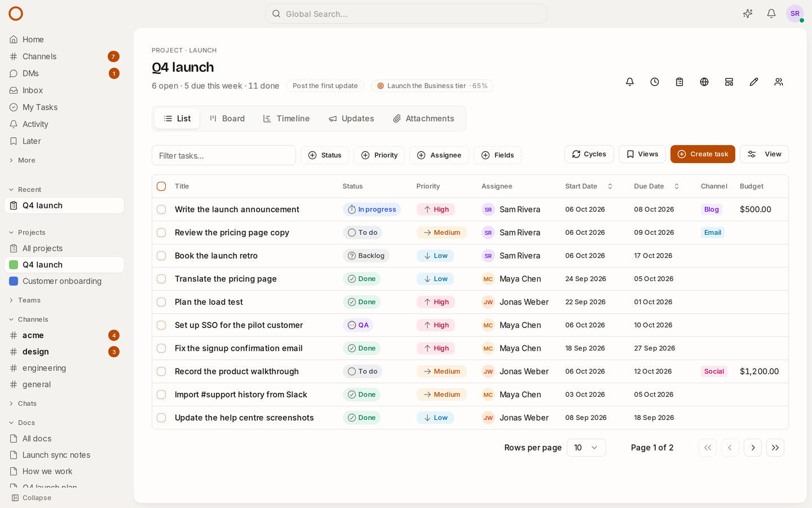Switch to the Timeline tab
The width and height of the screenshot is (812, 508).
pyautogui.click(x=286, y=119)
